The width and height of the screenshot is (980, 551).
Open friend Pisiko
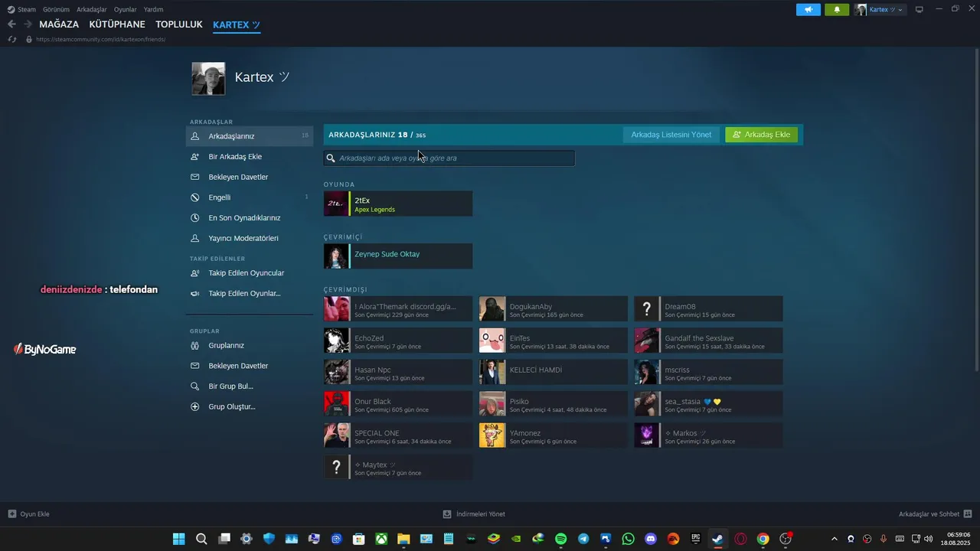(x=554, y=404)
